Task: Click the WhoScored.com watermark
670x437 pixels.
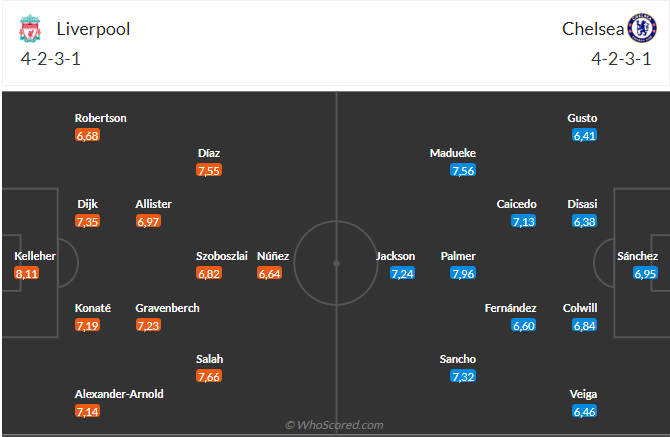Action: click(x=335, y=425)
